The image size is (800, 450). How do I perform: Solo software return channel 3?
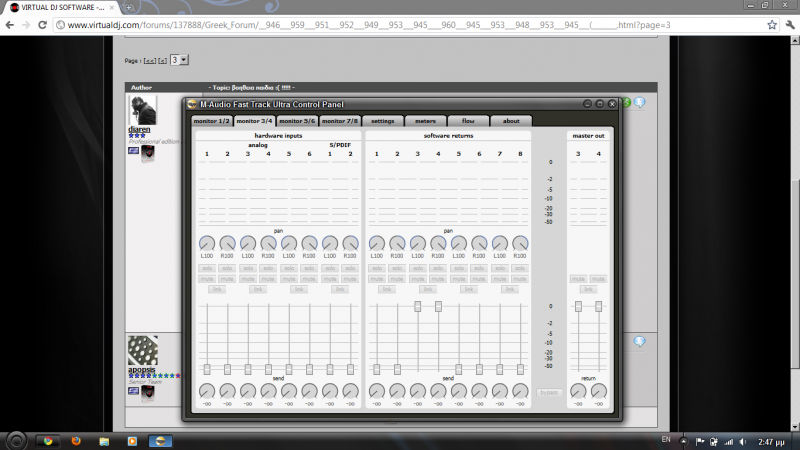click(x=417, y=268)
